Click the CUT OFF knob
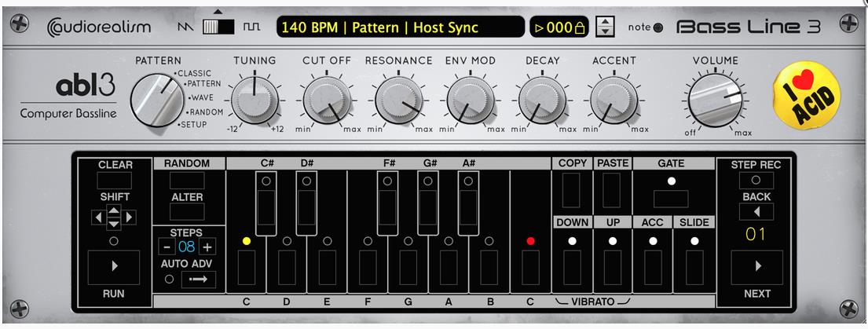 [327, 100]
